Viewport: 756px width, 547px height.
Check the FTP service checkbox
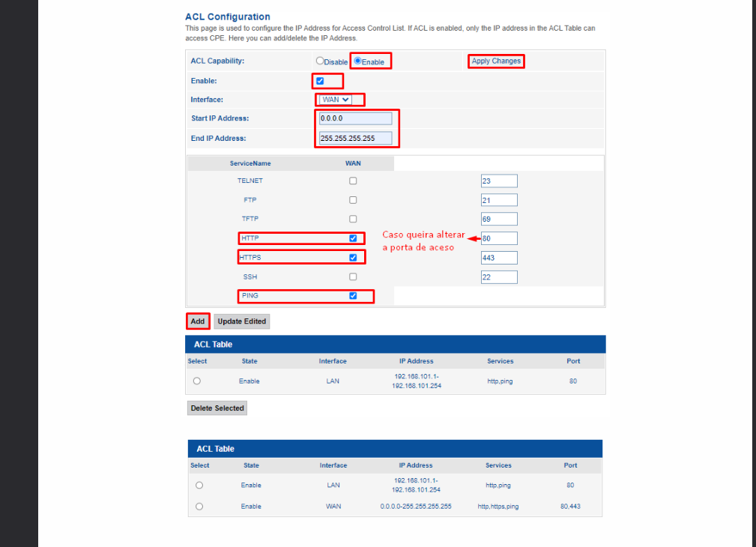coord(353,200)
